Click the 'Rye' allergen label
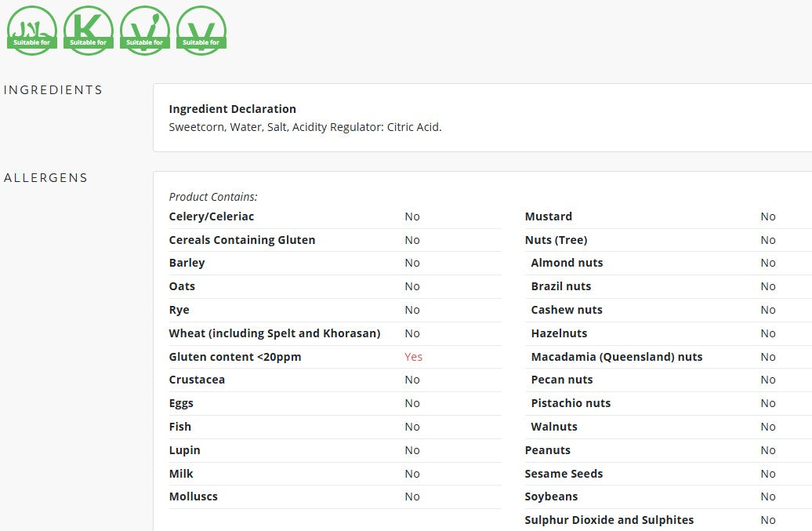Screen dimensions: 812x531 coord(179,310)
